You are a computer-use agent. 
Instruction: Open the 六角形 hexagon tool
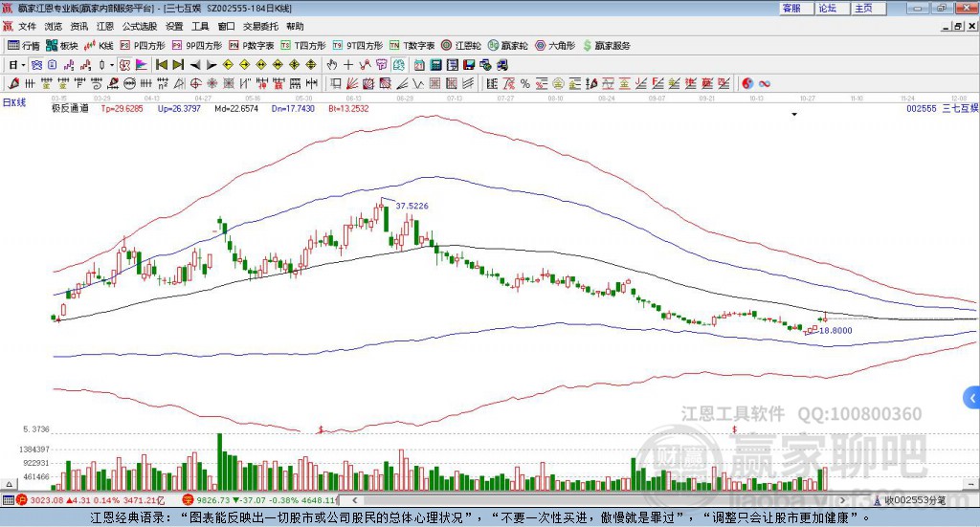[555, 46]
